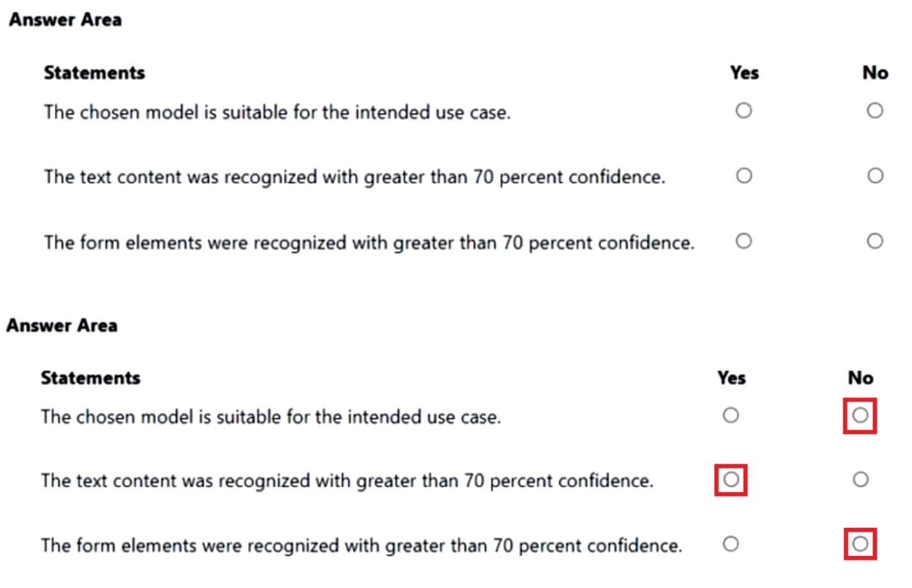
Task: Select No for chosen model suitability statement
Action: click(876, 110)
